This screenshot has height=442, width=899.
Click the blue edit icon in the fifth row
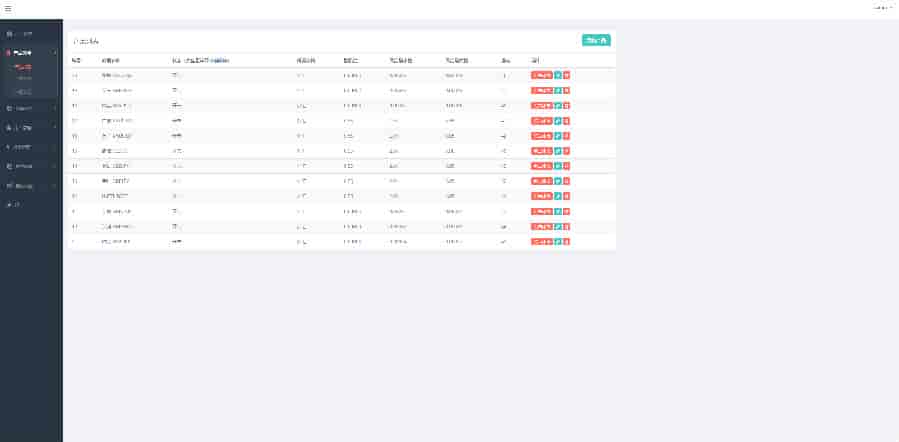558,136
